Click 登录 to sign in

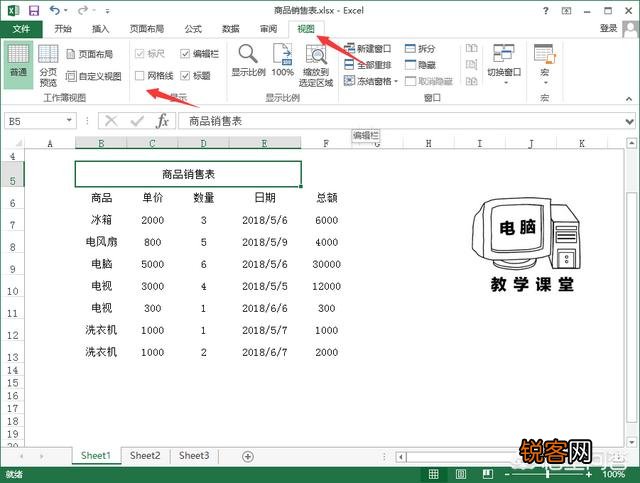[x=608, y=28]
